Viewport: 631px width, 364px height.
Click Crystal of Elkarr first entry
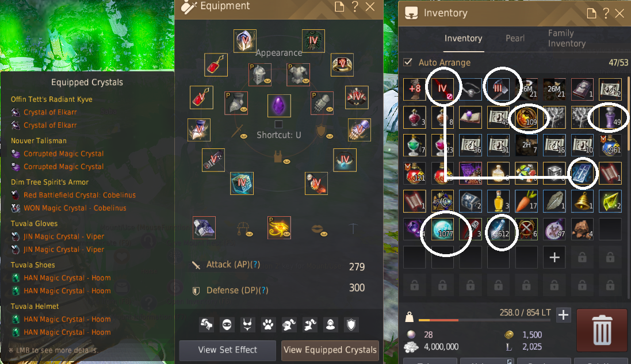pos(50,112)
